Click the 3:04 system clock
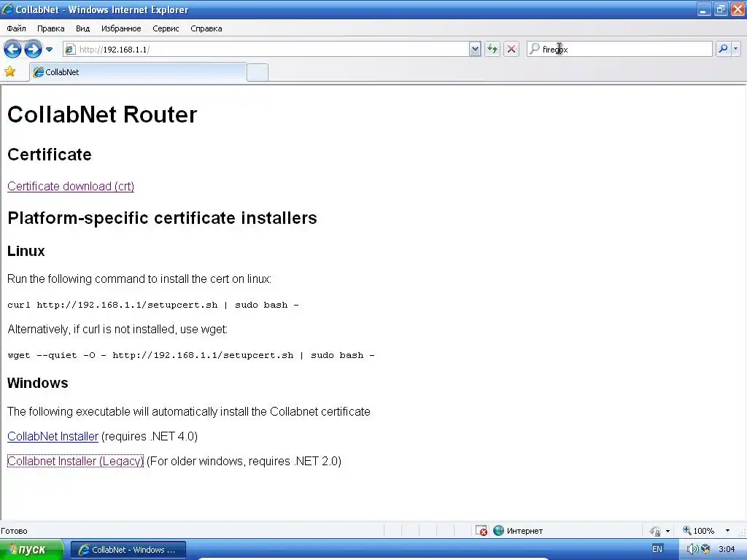 [727, 549]
